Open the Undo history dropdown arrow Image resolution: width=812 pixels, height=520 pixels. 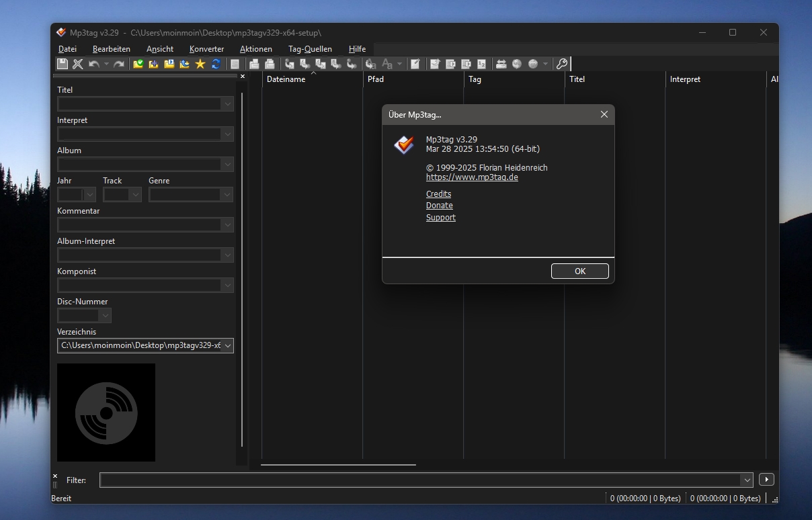(x=106, y=64)
